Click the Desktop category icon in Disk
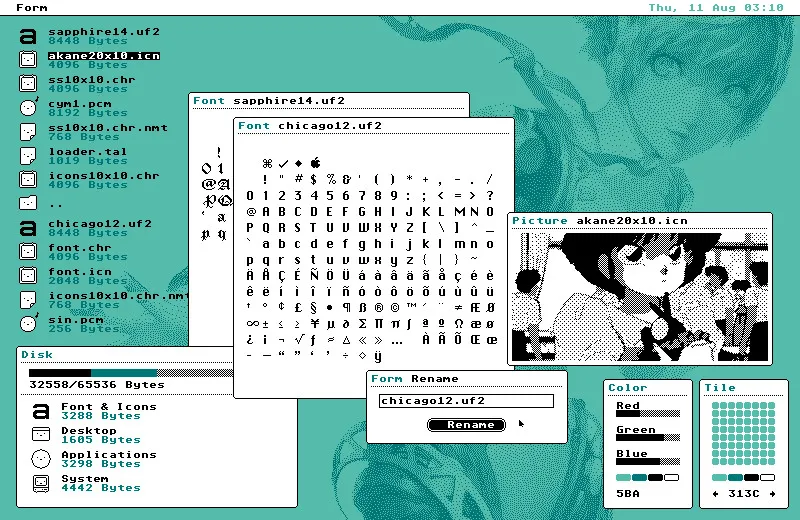 (41, 434)
